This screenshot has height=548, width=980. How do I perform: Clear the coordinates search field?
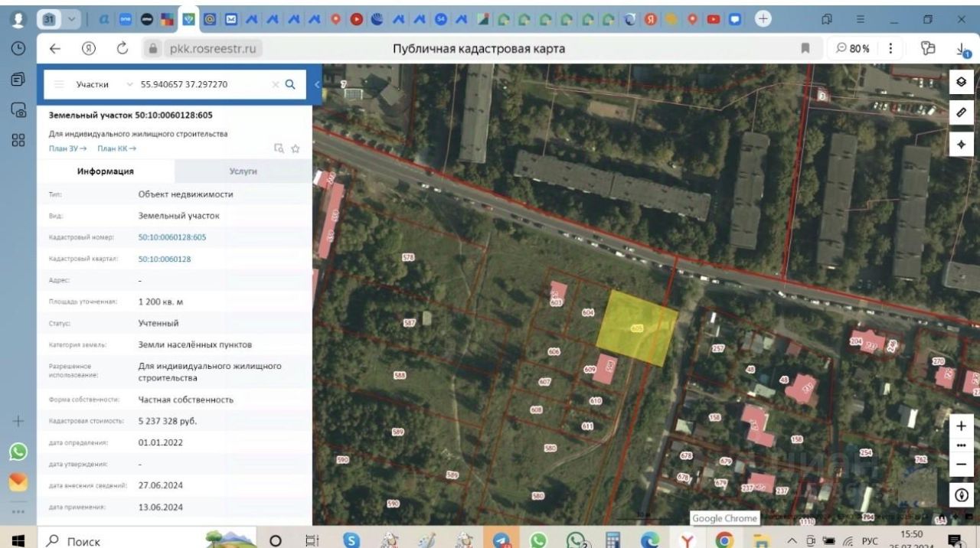pos(275,84)
